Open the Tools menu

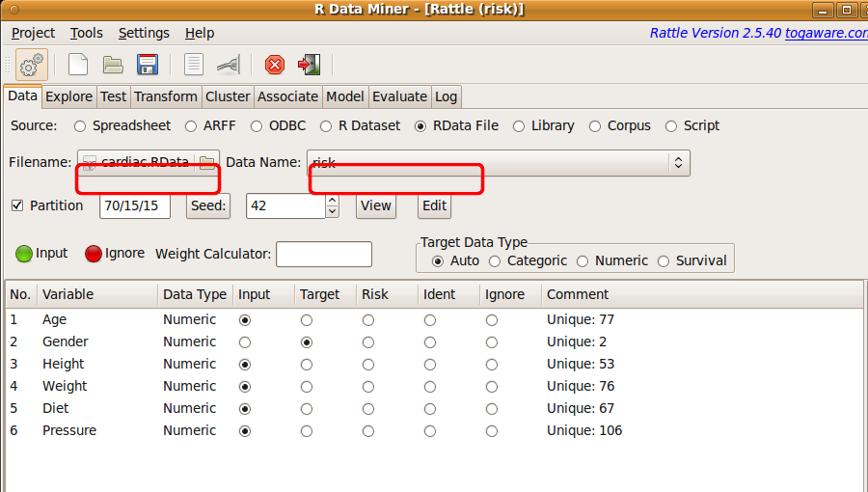[x=87, y=33]
